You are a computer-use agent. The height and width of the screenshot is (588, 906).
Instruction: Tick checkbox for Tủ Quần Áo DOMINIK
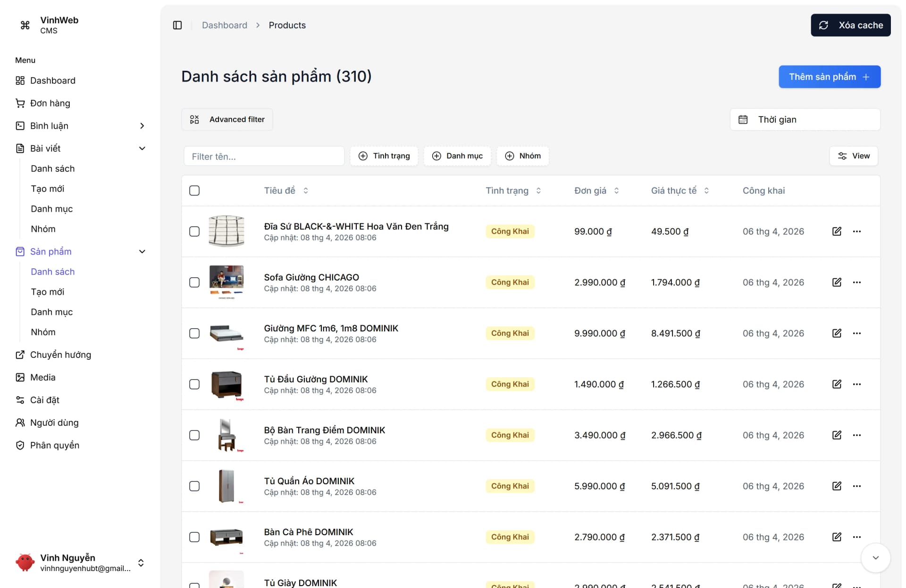pyautogui.click(x=194, y=486)
